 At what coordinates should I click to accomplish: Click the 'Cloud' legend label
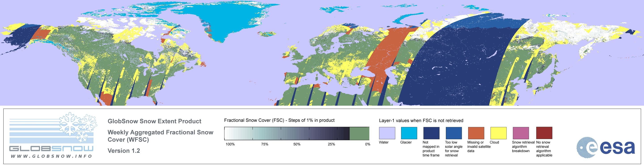[494, 142]
